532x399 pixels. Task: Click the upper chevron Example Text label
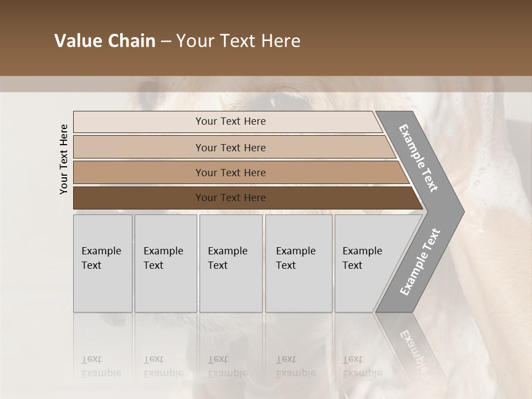(x=419, y=157)
